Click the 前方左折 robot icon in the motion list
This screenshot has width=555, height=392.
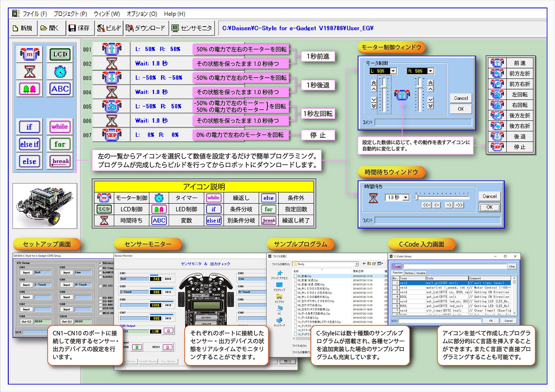click(x=497, y=73)
